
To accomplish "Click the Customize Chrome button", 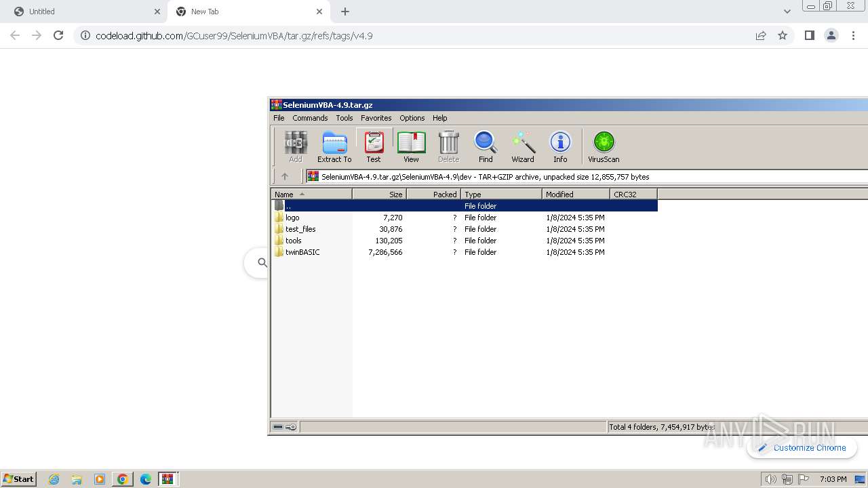I will point(802,447).
